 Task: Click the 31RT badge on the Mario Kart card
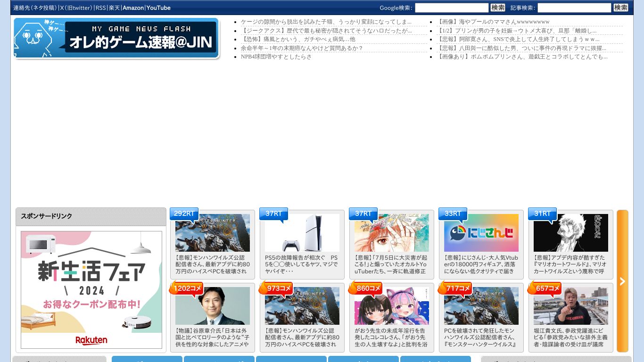pyautogui.click(x=543, y=214)
